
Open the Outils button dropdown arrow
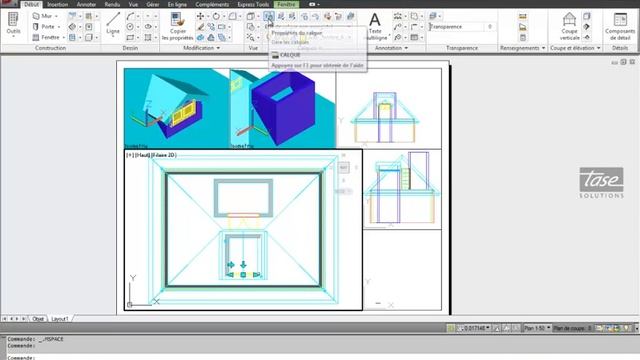point(13,37)
